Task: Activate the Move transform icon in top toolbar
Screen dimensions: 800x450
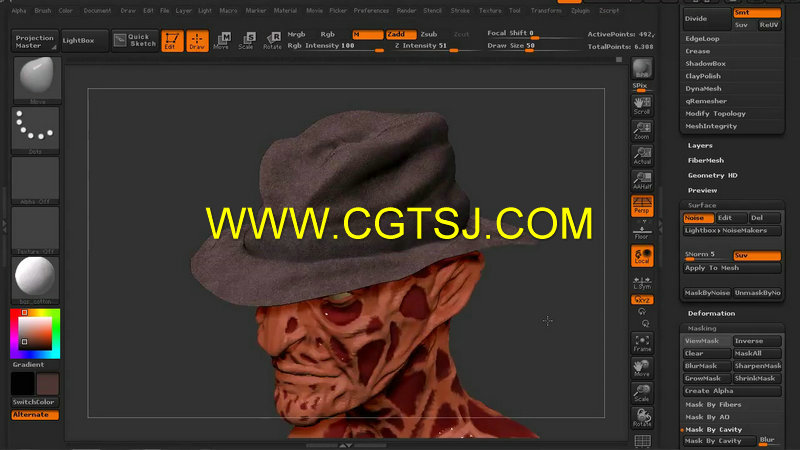Action: pos(221,41)
